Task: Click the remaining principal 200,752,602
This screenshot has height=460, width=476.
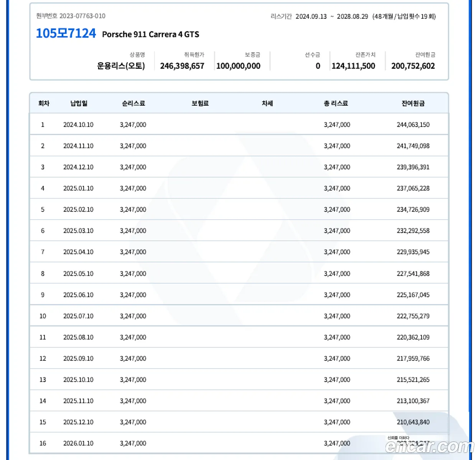Action: (x=413, y=66)
